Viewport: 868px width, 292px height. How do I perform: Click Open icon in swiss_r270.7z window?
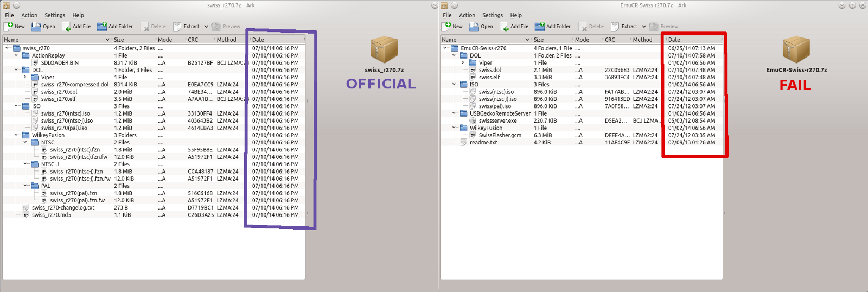click(x=36, y=27)
